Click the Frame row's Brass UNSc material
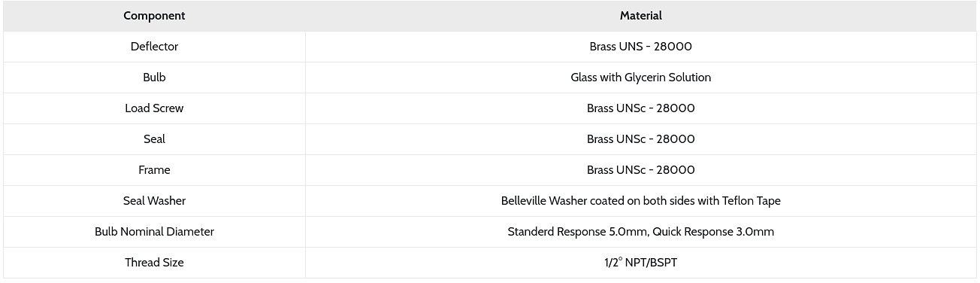Image resolution: width=980 pixels, height=283 pixels. pos(641,170)
